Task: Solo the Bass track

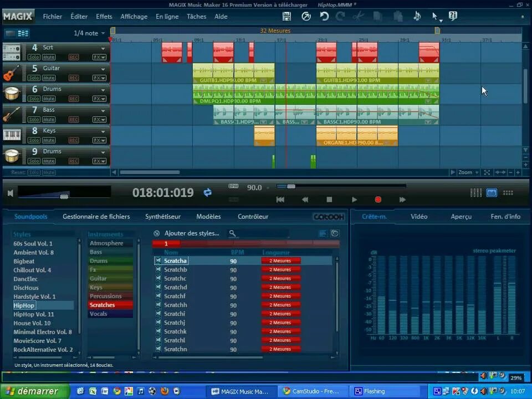Action: coord(34,120)
